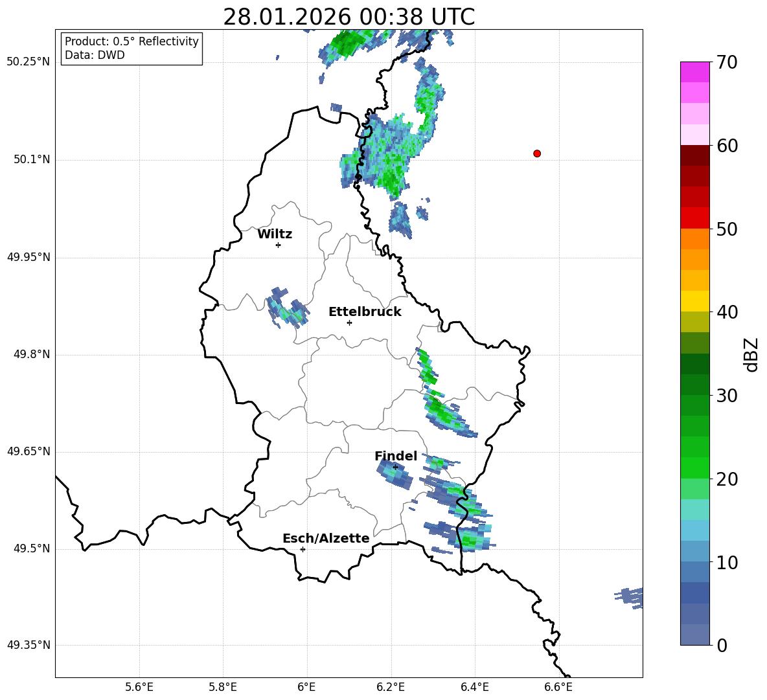Screen dimensions: 767x700
Task: Click the 40 value on colorbar
Action: tap(727, 312)
